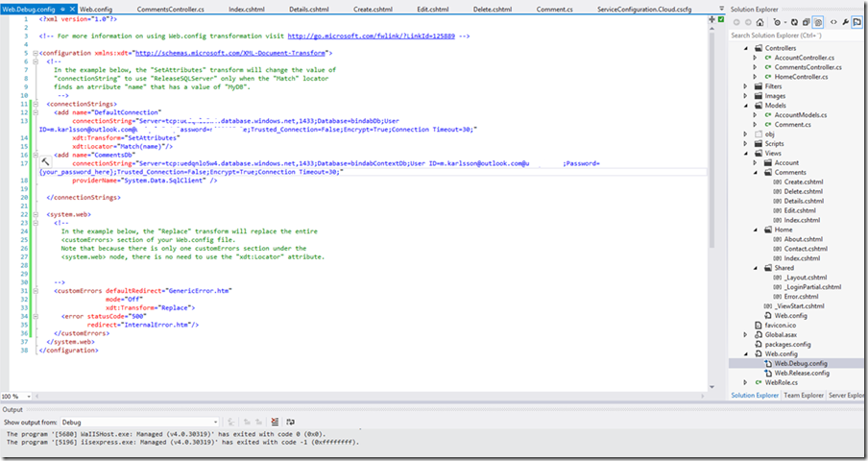Click the green check icon at editor top-right
Screen dimensions: 868x461
pyautogui.click(x=721, y=19)
